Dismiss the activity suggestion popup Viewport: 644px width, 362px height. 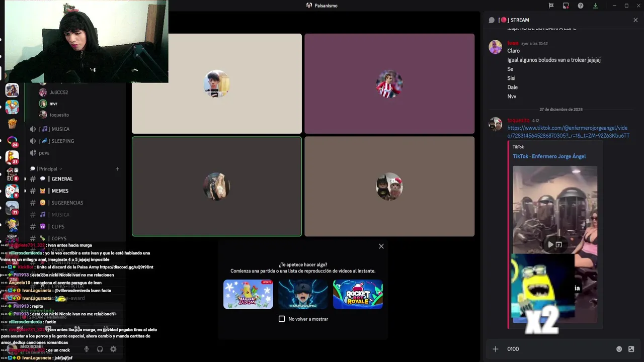[x=381, y=246]
